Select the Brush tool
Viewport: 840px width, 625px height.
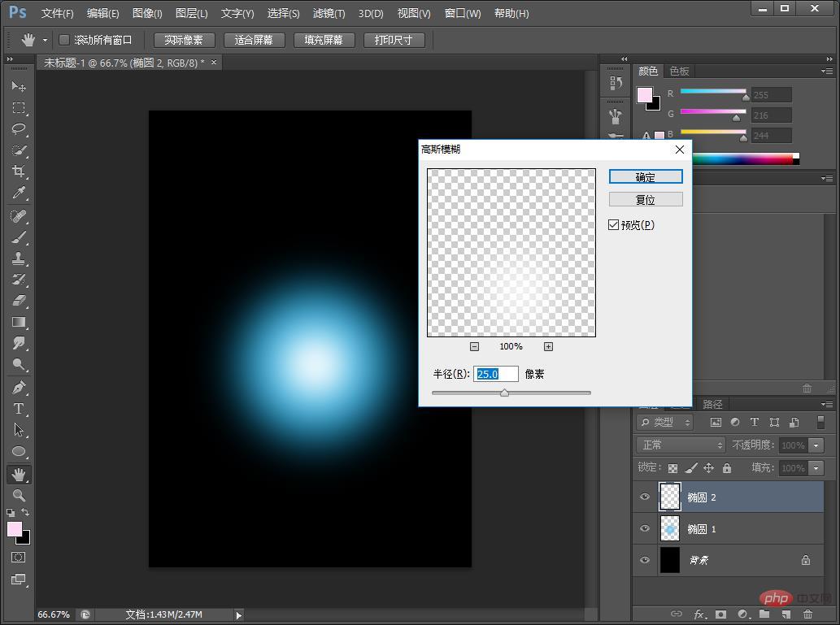point(19,237)
